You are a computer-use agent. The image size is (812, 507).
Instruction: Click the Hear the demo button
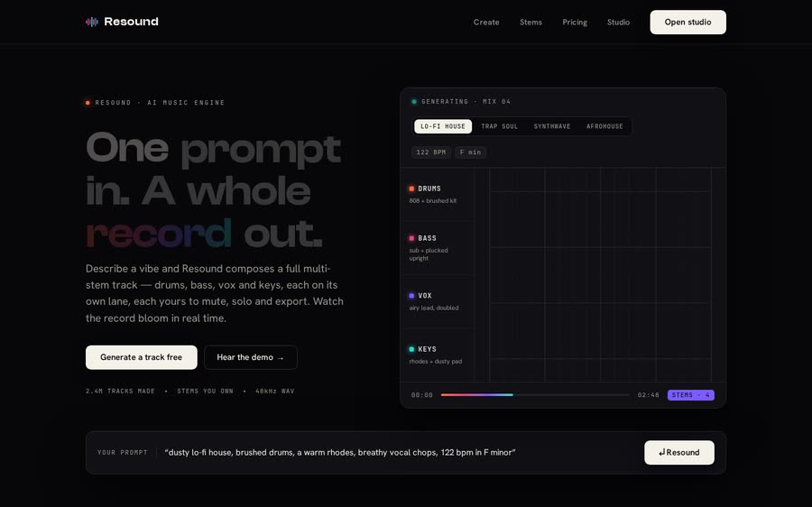(251, 357)
